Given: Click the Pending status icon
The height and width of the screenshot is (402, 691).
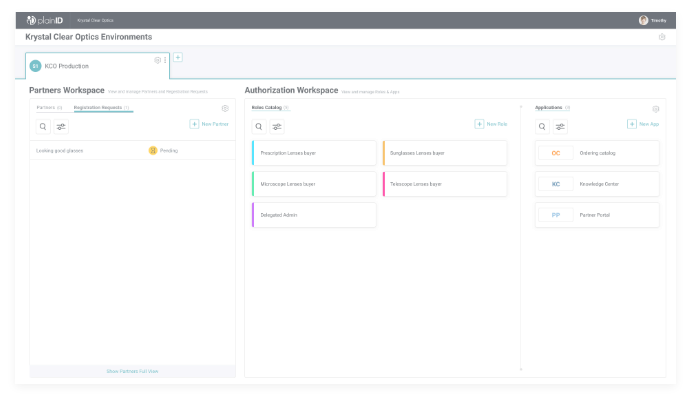Looking at the screenshot, I should (x=153, y=151).
